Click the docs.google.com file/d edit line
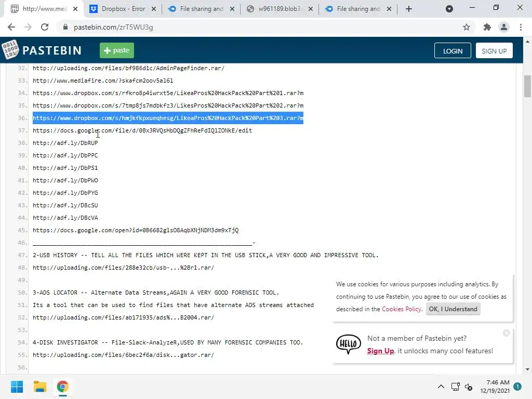Image resolution: width=532 pixels, height=399 pixels. click(142, 130)
